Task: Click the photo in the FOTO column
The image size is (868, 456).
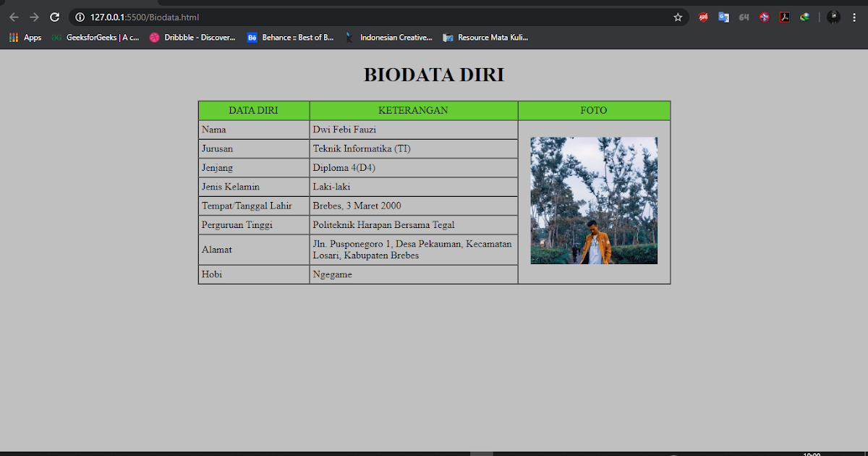Action: click(x=594, y=200)
